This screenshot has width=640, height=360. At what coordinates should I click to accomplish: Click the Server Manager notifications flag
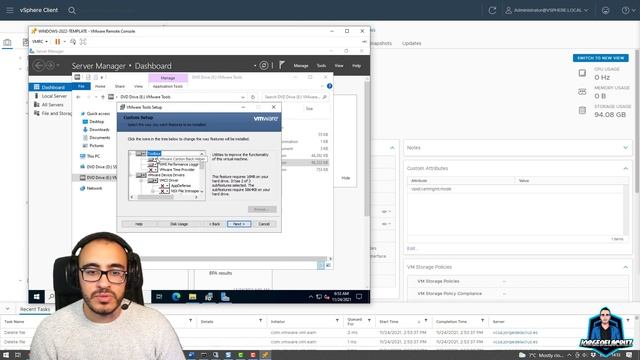click(x=282, y=65)
